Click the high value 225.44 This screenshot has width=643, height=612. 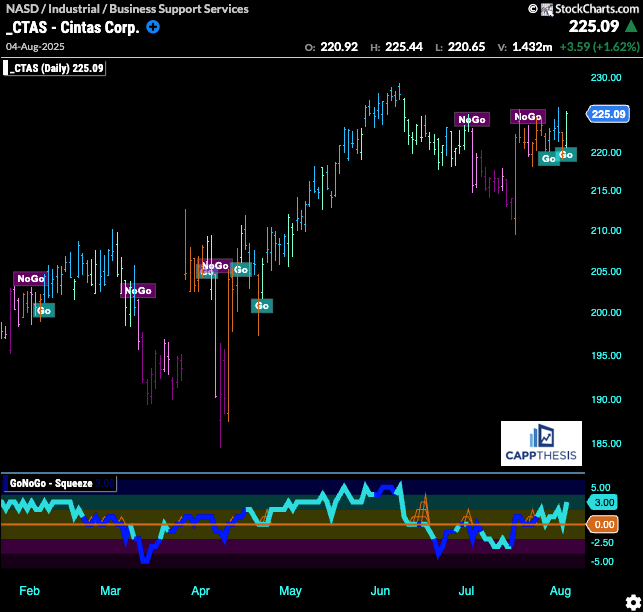[x=404, y=47]
